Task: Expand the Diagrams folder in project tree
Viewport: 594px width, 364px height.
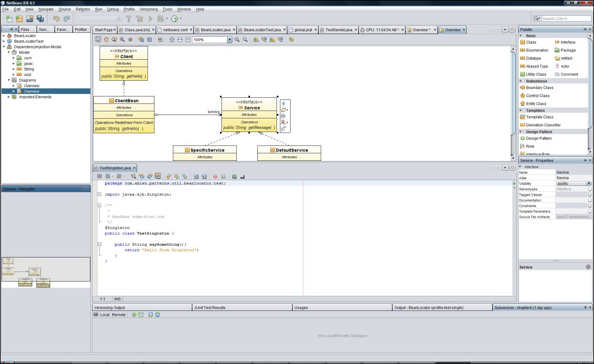Action: point(10,80)
